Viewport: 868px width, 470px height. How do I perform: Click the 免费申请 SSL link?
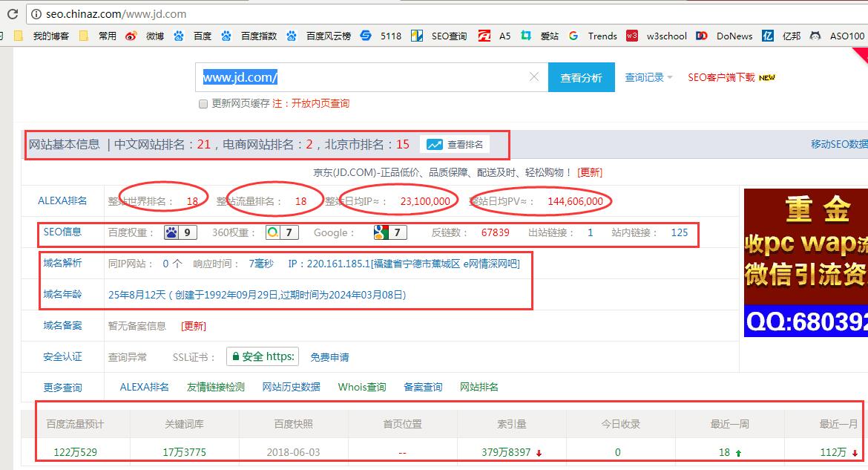coord(329,357)
